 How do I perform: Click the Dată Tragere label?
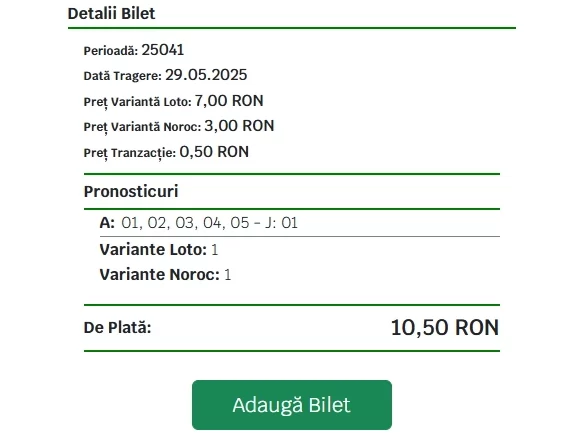tap(122, 76)
